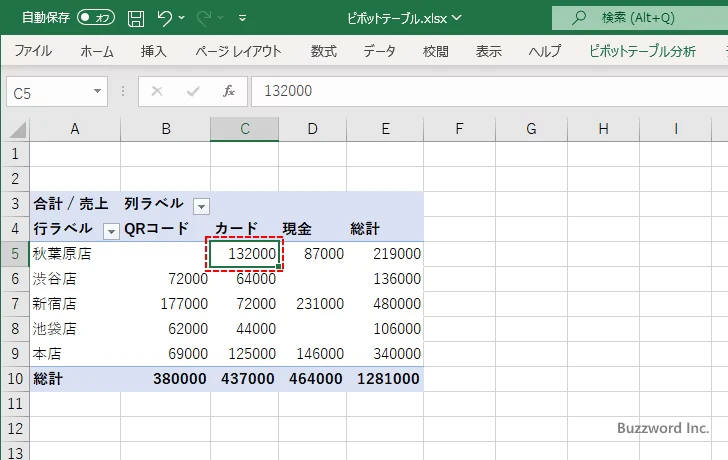Viewport: 728px width, 460px height.
Task: Click cell with value 340000
Action: (385, 354)
